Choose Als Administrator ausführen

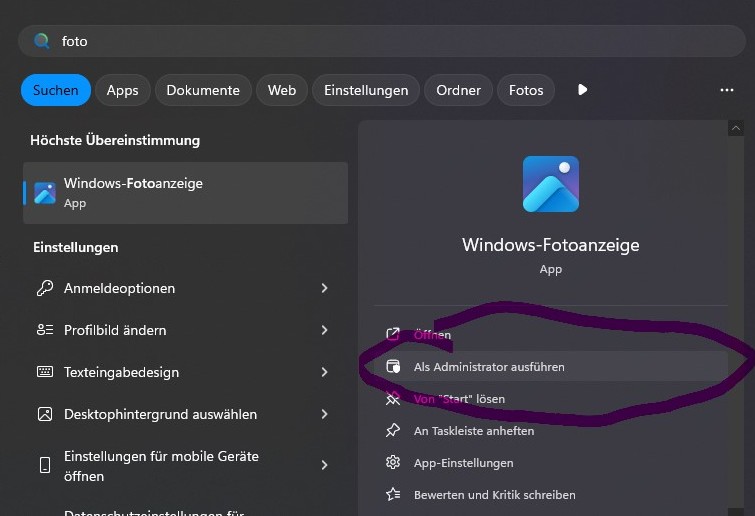551,367
